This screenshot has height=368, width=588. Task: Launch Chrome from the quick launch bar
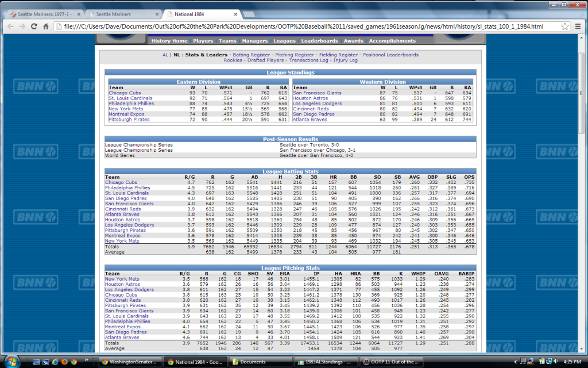[74, 362]
